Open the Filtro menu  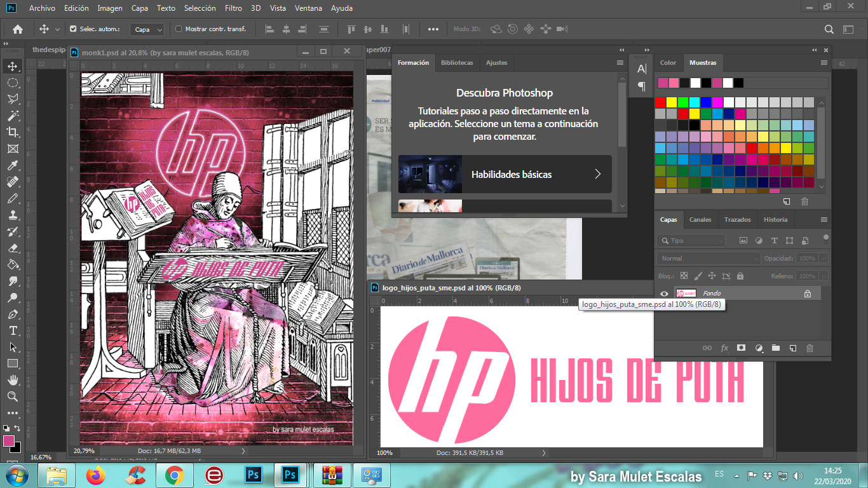point(233,8)
